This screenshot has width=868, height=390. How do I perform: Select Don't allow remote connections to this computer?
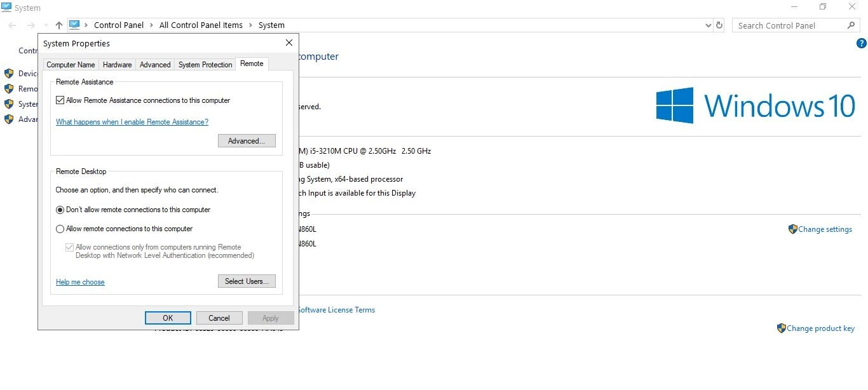pos(60,210)
